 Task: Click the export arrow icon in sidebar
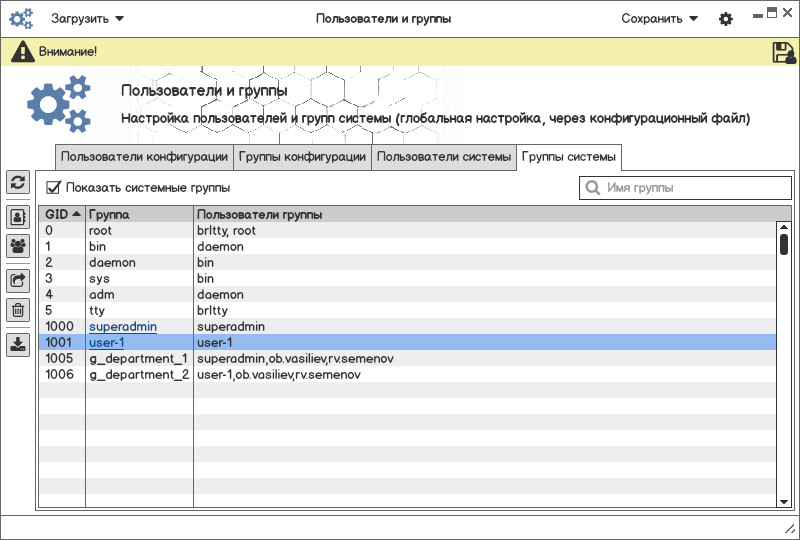18,281
